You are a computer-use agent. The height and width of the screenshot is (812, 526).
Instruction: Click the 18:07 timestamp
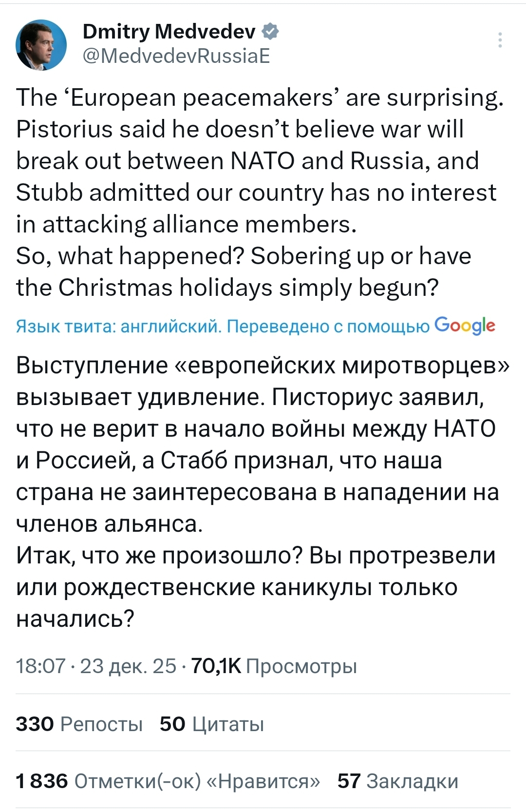pyautogui.click(x=40, y=666)
